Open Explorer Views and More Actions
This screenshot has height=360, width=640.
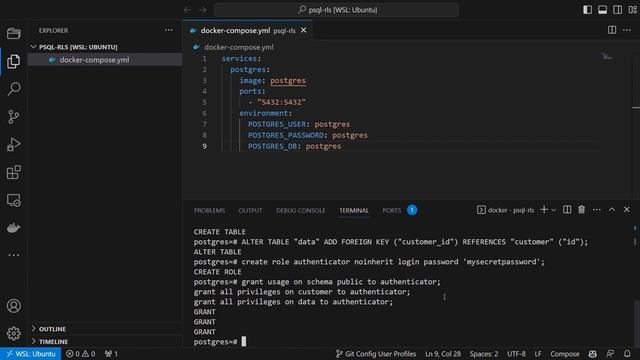(169, 30)
